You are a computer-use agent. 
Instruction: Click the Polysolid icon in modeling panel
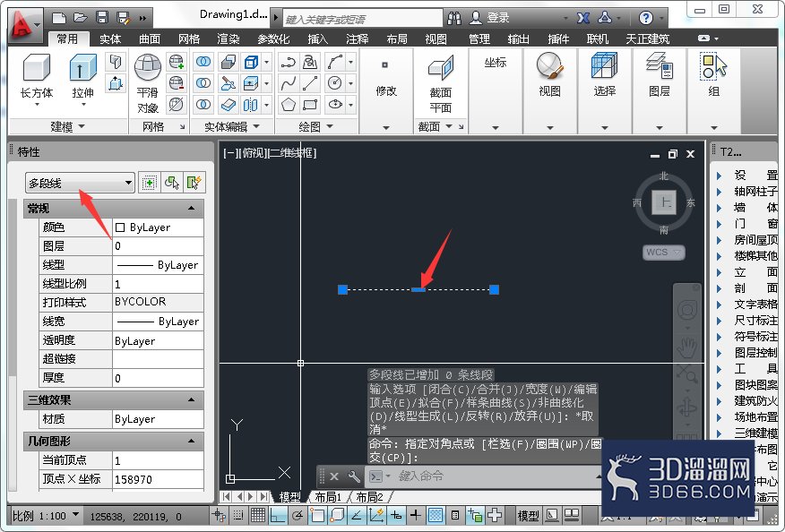pos(116,62)
